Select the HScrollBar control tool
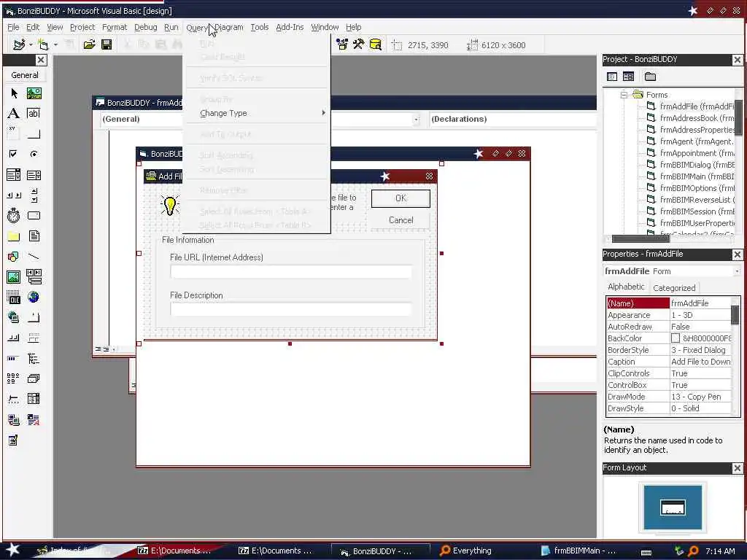 (14, 195)
